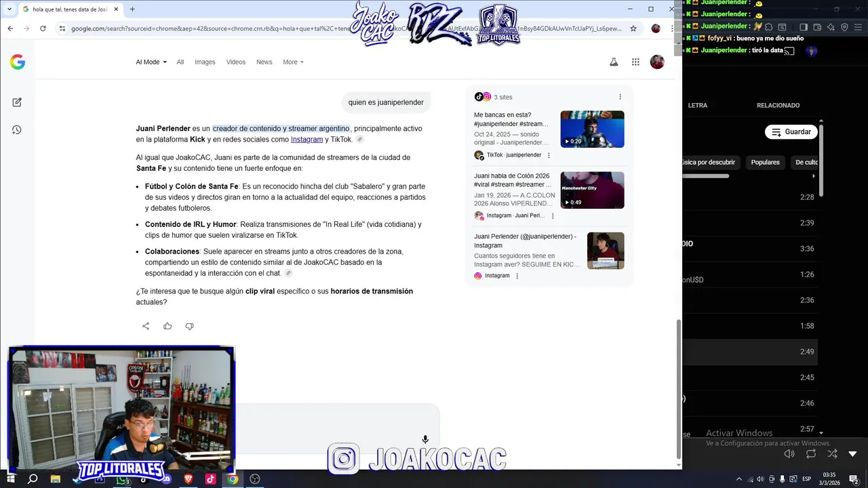Open Brave Leo AI sparkle icon
The height and width of the screenshot is (488, 868).
[x=831, y=27]
